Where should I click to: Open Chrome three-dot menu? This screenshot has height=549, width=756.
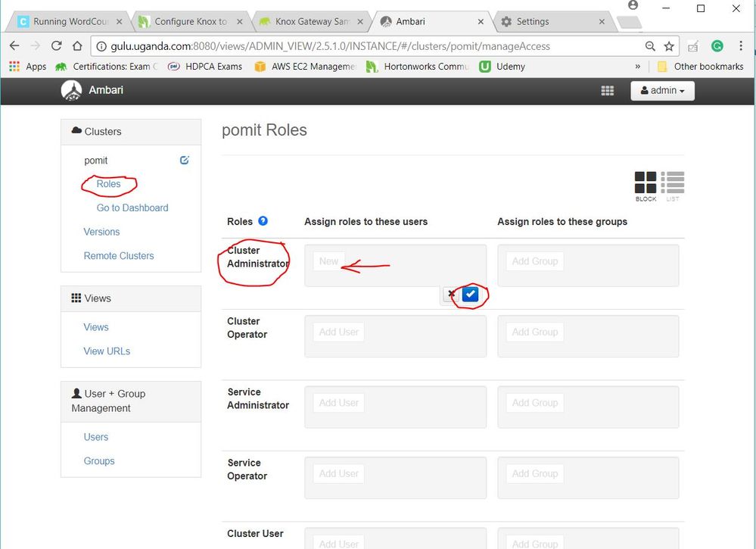[741, 46]
